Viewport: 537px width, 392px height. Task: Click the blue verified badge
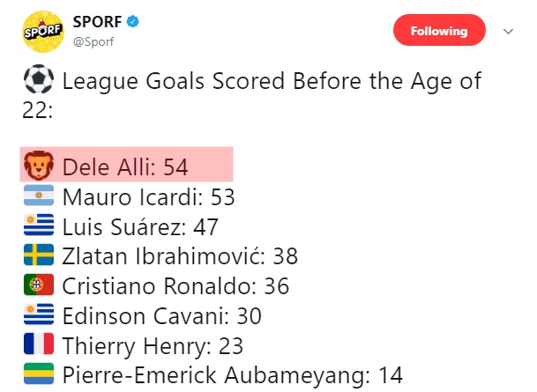[132, 22]
